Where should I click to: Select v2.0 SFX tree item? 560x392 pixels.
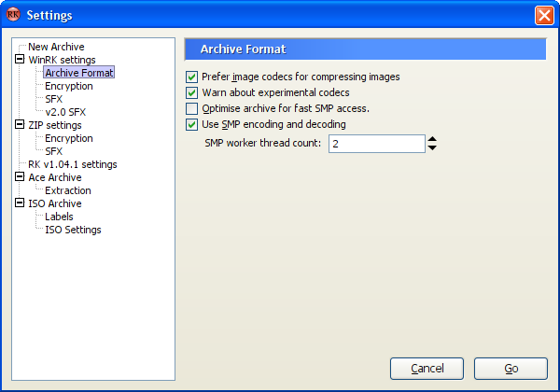coord(65,112)
